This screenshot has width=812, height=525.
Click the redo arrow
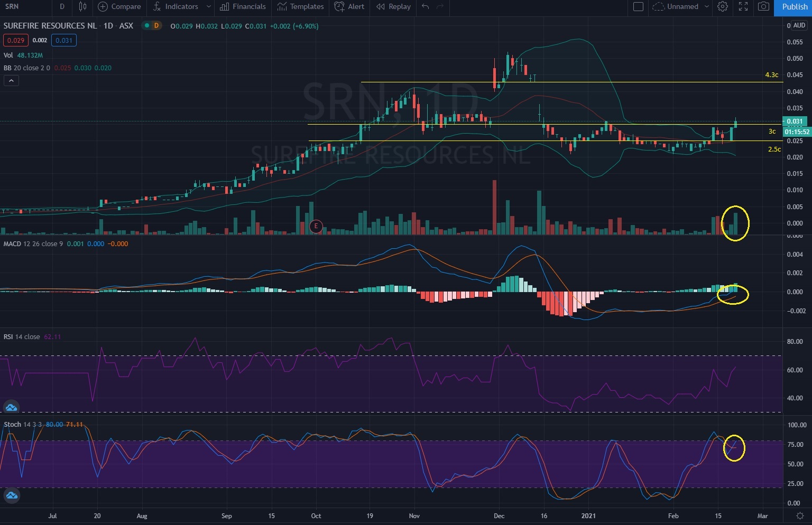[x=440, y=6]
